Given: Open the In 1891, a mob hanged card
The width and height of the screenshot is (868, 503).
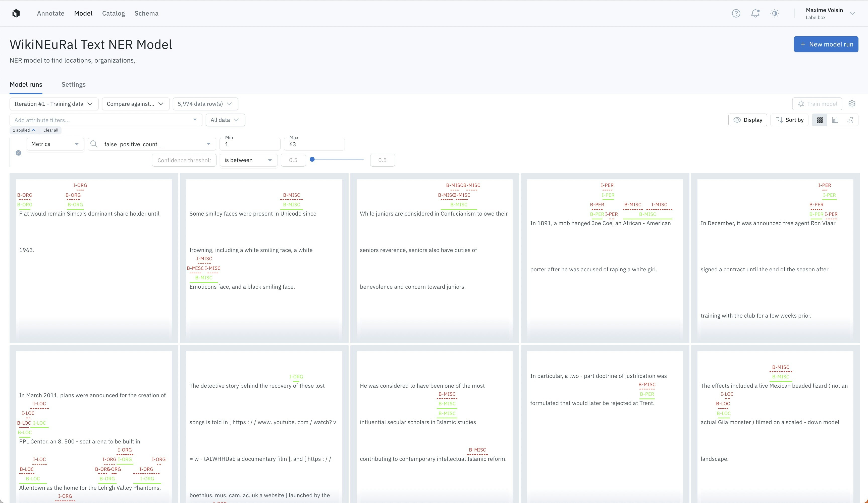Looking at the screenshot, I should pos(605,258).
